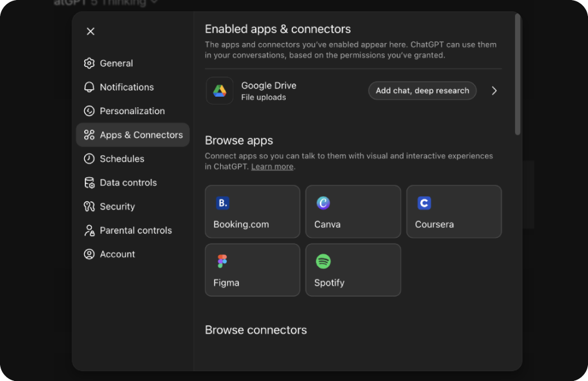Click the Account profile icon

pyautogui.click(x=89, y=254)
